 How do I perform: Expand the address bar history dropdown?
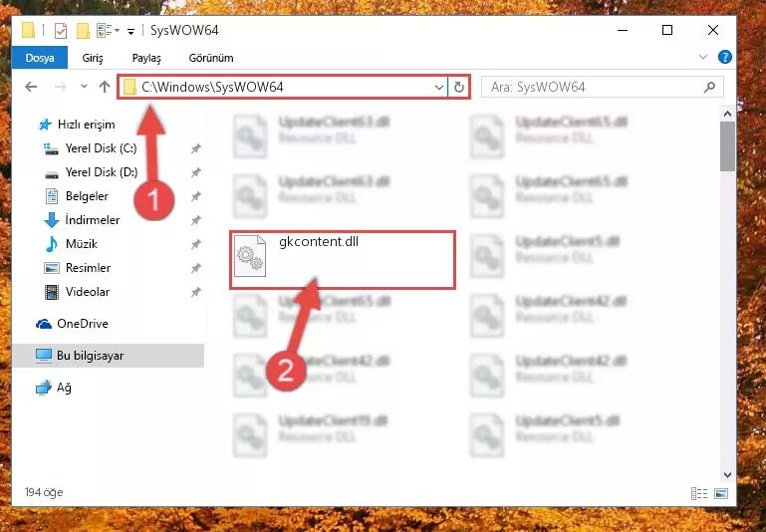point(439,88)
